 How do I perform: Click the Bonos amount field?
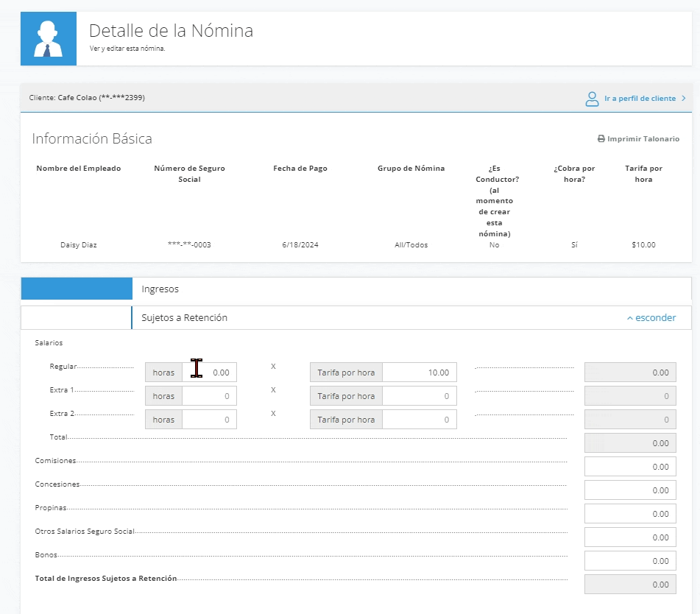(630, 561)
